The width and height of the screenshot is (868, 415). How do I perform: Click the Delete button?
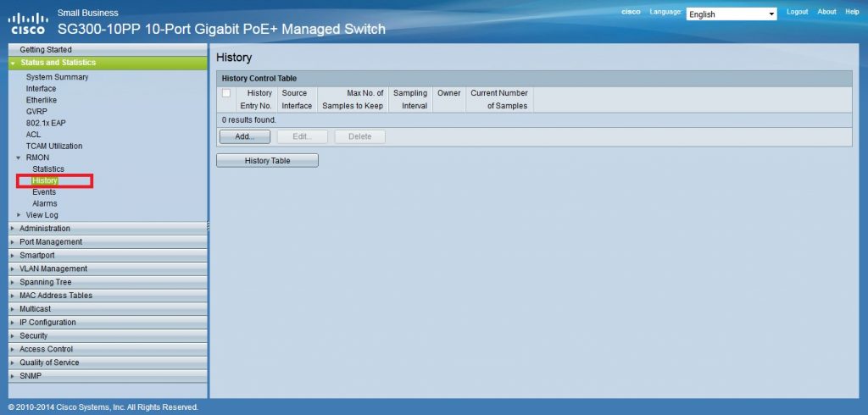coord(359,136)
